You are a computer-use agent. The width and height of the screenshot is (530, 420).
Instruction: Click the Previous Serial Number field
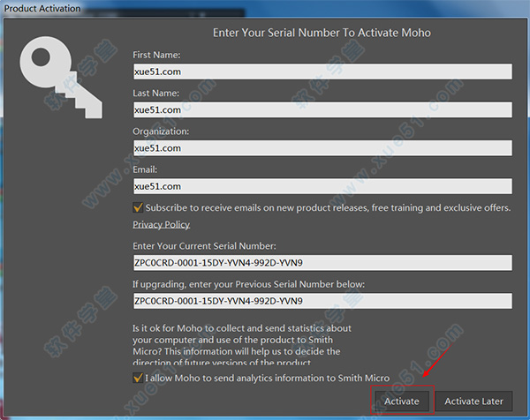pyautogui.click(x=322, y=301)
